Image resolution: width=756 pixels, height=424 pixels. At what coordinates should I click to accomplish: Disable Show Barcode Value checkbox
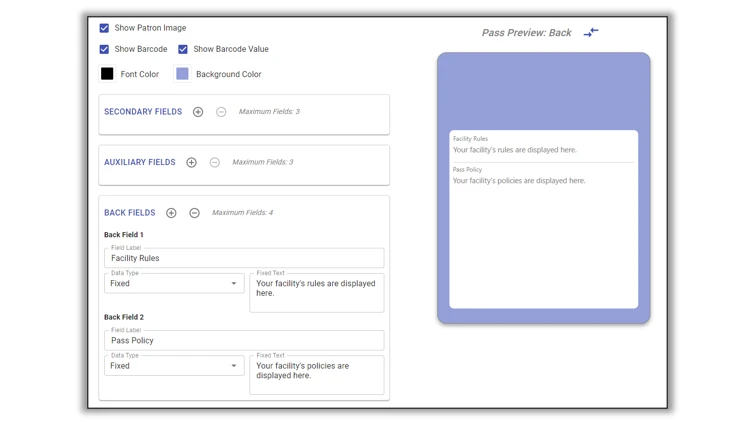pos(183,49)
